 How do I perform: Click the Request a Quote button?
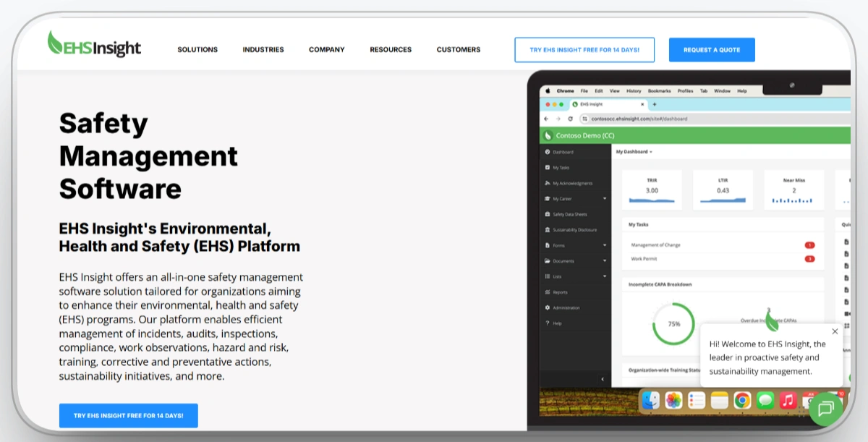(712, 50)
